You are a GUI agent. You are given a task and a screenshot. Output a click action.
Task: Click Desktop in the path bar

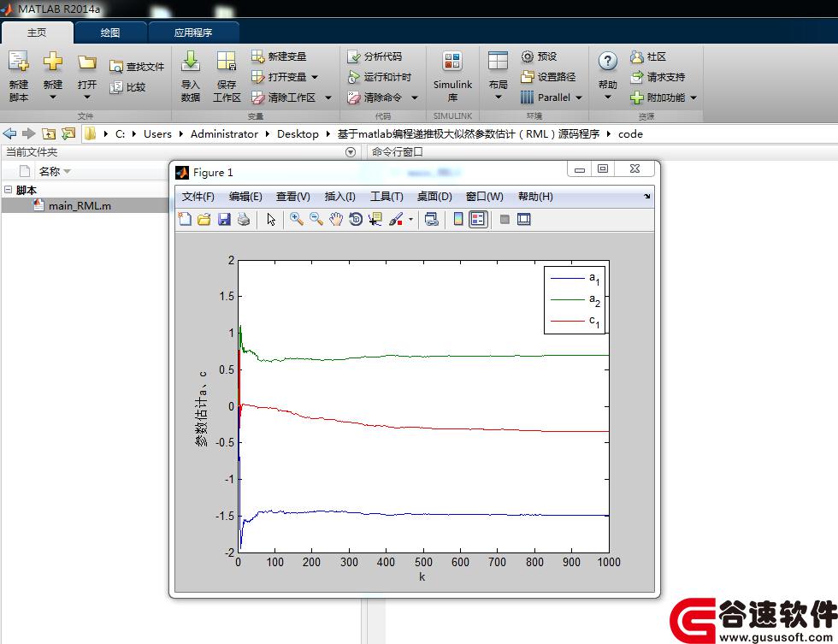(x=298, y=134)
